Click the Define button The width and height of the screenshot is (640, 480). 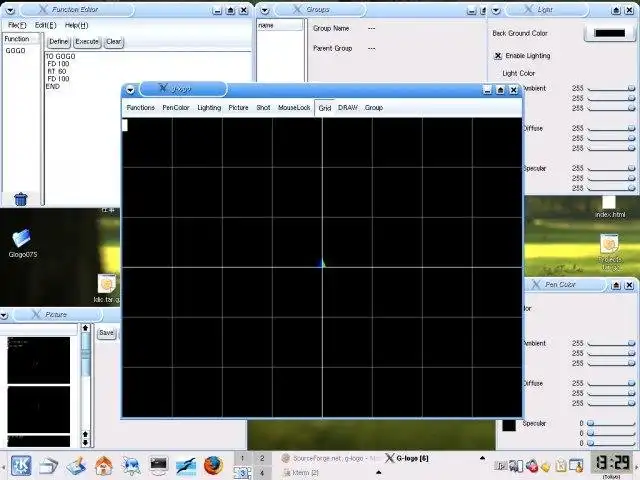click(59, 42)
